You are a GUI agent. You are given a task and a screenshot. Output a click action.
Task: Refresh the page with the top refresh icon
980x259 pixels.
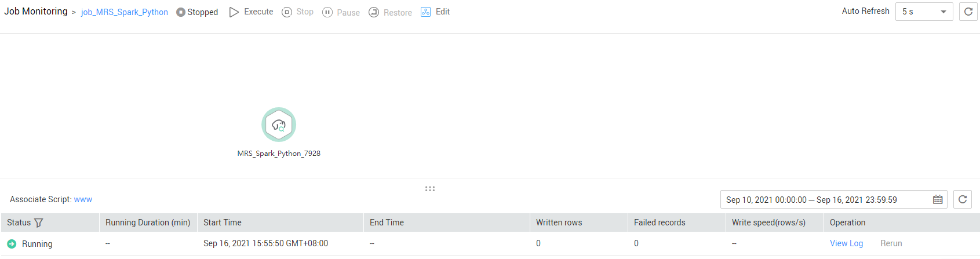tap(968, 12)
